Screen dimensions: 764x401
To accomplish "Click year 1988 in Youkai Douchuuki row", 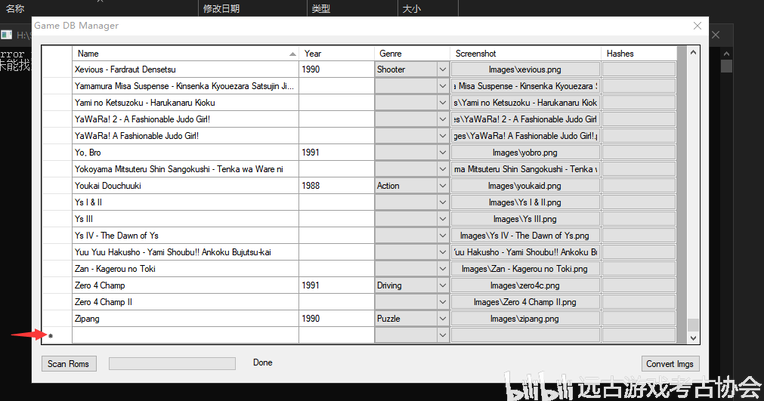I will (x=336, y=186).
